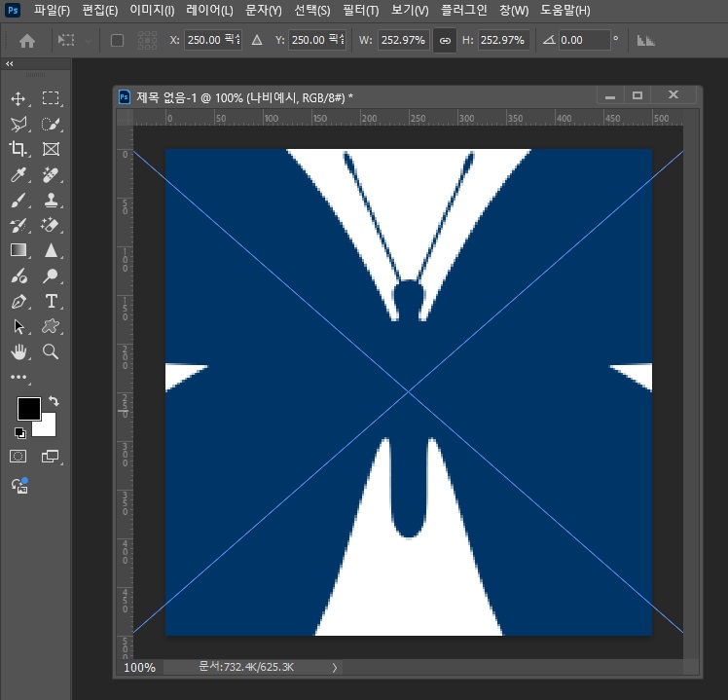Open the 문자(Y) menu
Viewport: 728px width, 700px height.
point(263,10)
